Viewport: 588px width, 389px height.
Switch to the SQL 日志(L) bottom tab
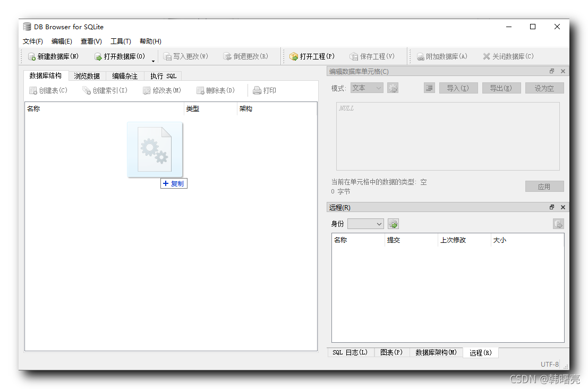tap(350, 353)
